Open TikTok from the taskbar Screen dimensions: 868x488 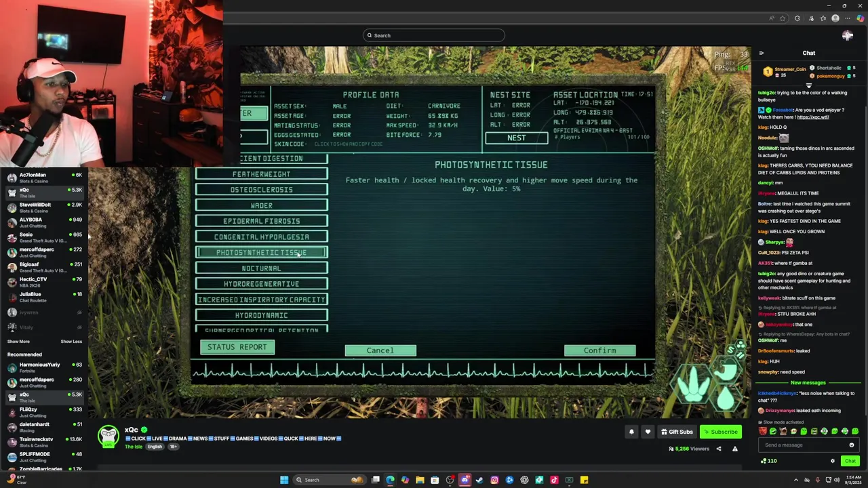[554, 480]
